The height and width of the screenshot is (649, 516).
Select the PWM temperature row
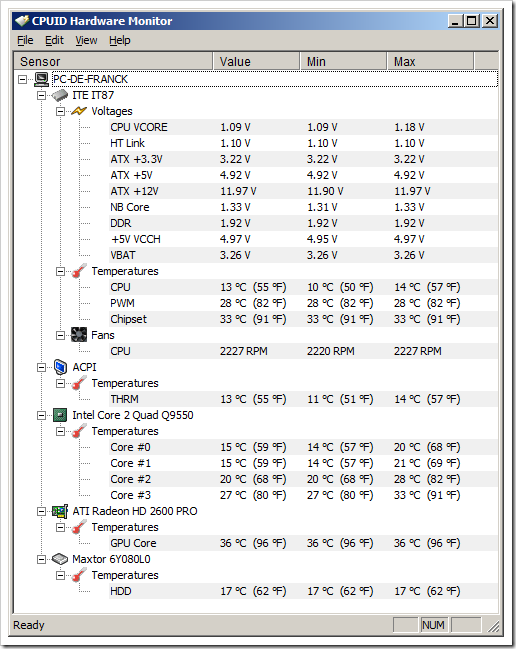coord(303,303)
